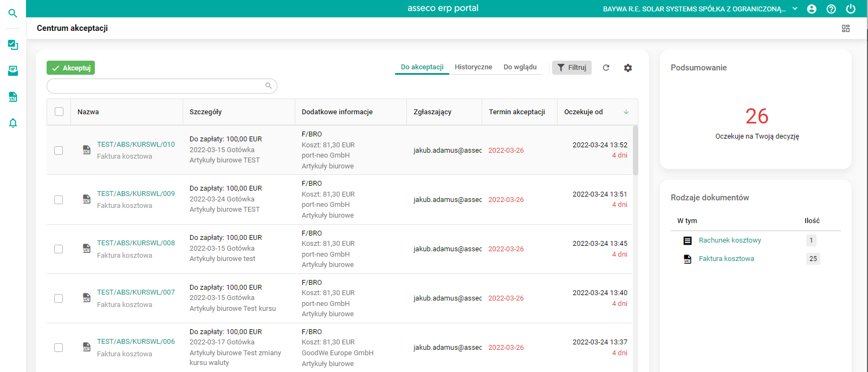Click the green Akceptuj button

[x=70, y=68]
